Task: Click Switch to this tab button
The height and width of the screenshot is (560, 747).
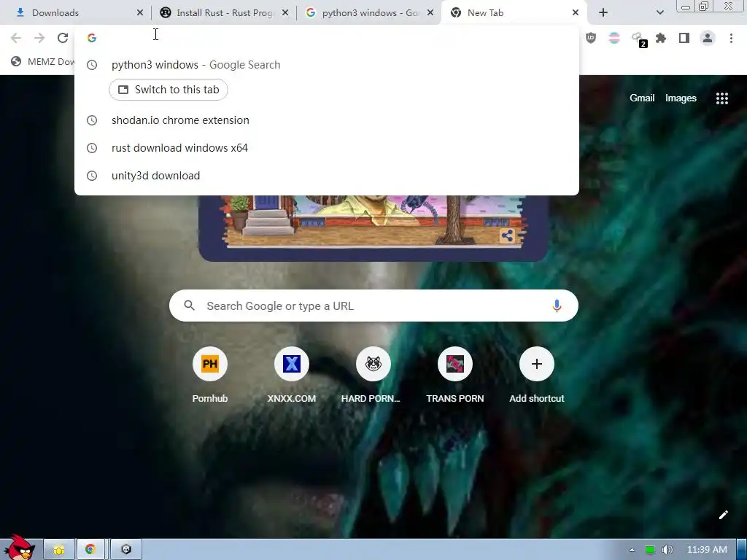Action: coord(169,90)
